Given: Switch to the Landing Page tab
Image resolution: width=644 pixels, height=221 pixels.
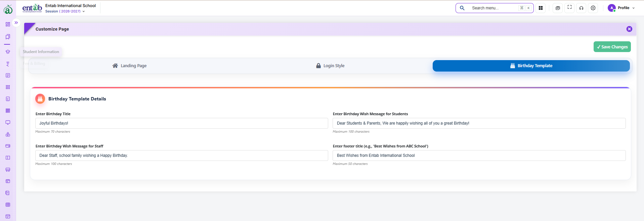Looking at the screenshot, I should pyautogui.click(x=130, y=66).
